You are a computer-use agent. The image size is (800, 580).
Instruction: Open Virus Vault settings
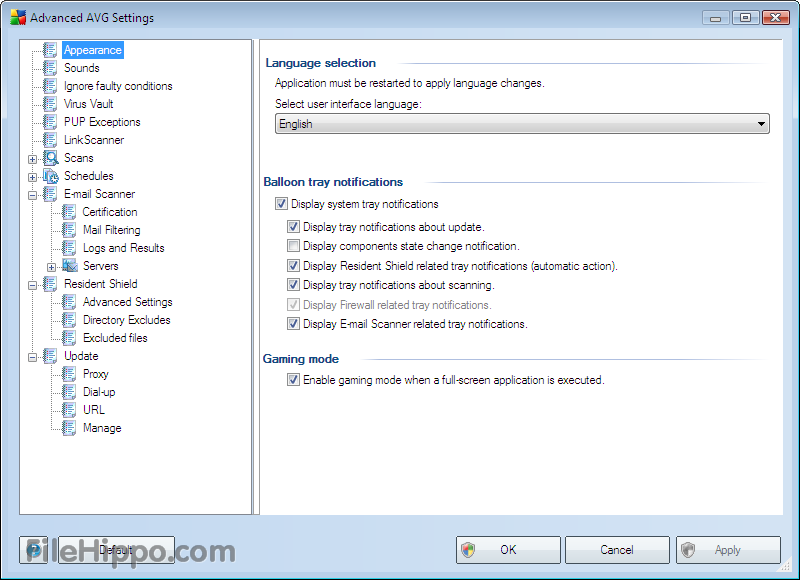pyautogui.click(x=88, y=104)
